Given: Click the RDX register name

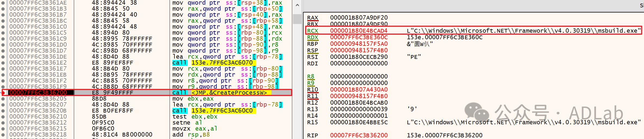Looking at the screenshot, I should pyautogui.click(x=312, y=37).
